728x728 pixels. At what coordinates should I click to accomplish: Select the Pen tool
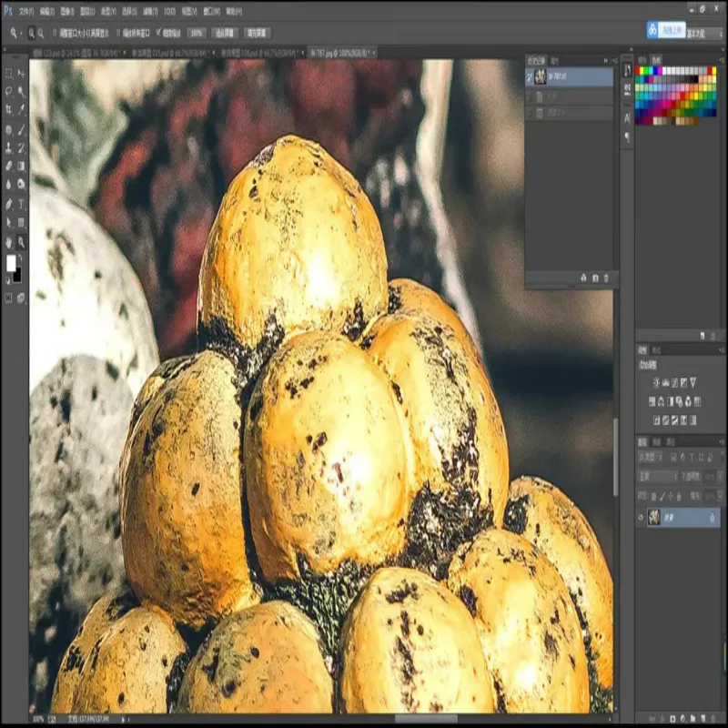(9, 204)
